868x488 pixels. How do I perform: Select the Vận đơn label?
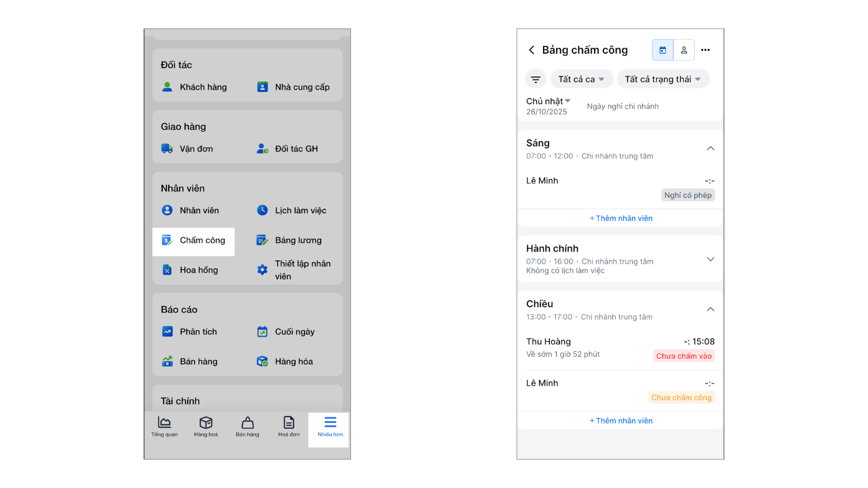pyautogui.click(x=196, y=149)
